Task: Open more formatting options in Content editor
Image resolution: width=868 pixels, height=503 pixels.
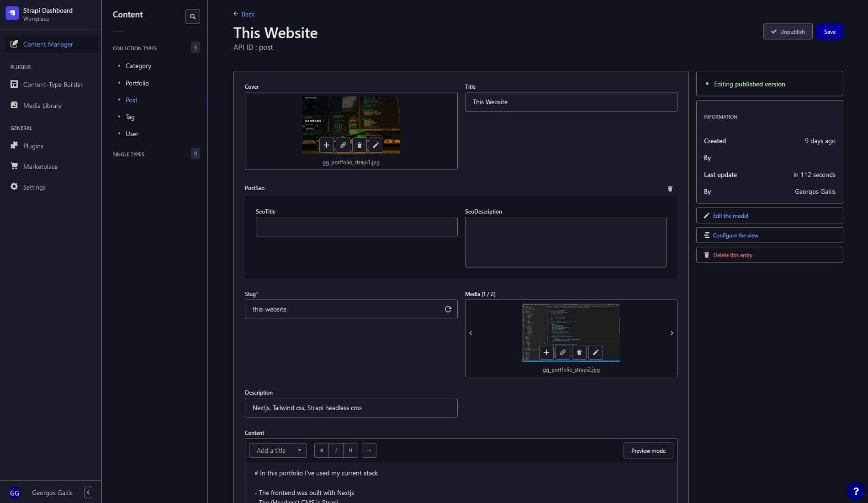Action: pyautogui.click(x=369, y=450)
